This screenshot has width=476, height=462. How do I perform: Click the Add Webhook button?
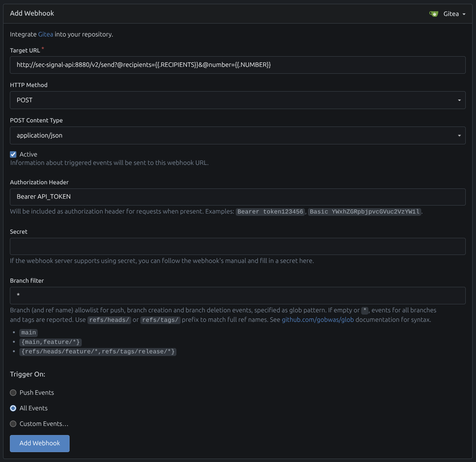click(40, 443)
